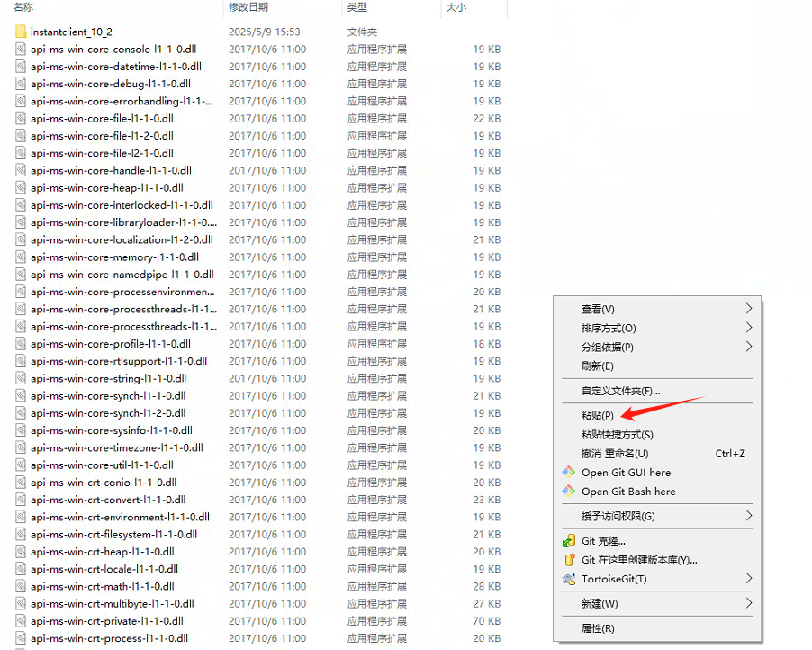Sort by the 修改日期 column header

[x=248, y=7]
